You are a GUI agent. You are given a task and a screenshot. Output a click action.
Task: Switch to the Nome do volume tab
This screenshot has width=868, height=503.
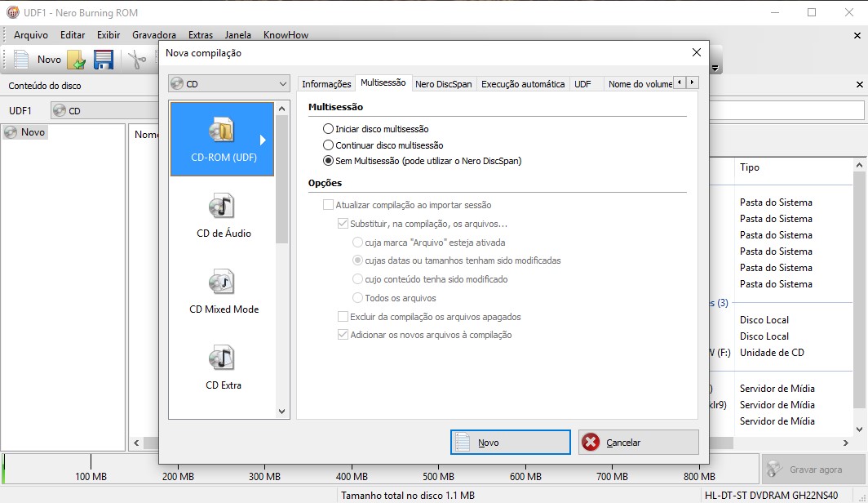[x=640, y=83]
